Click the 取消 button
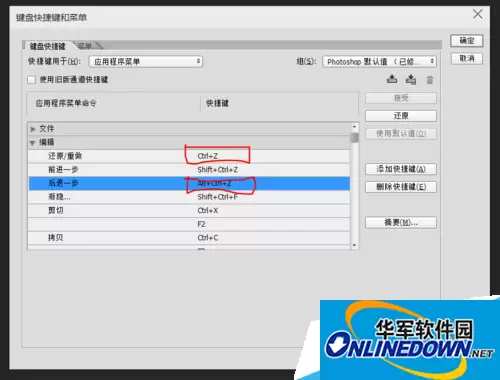 tap(467, 58)
